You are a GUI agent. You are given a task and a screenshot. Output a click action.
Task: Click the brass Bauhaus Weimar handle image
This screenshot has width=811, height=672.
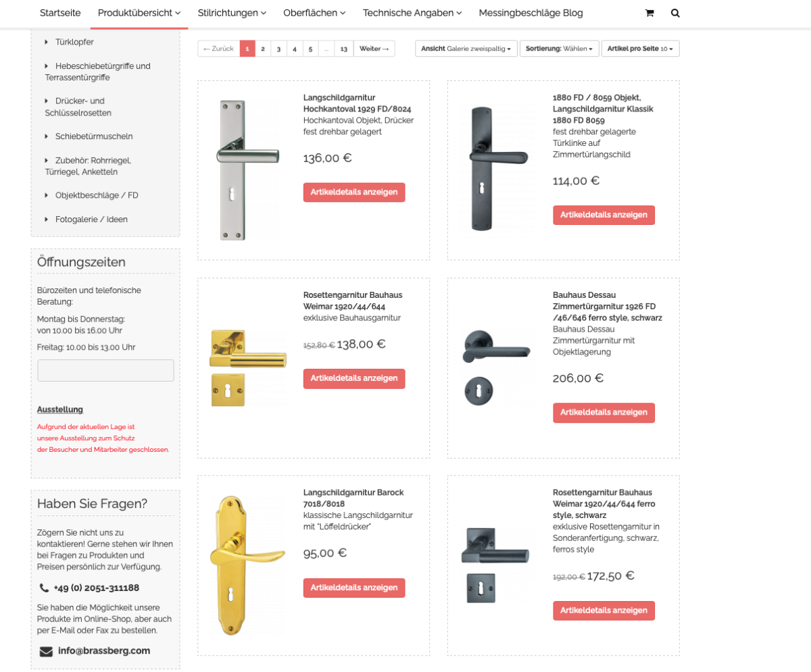click(x=247, y=368)
